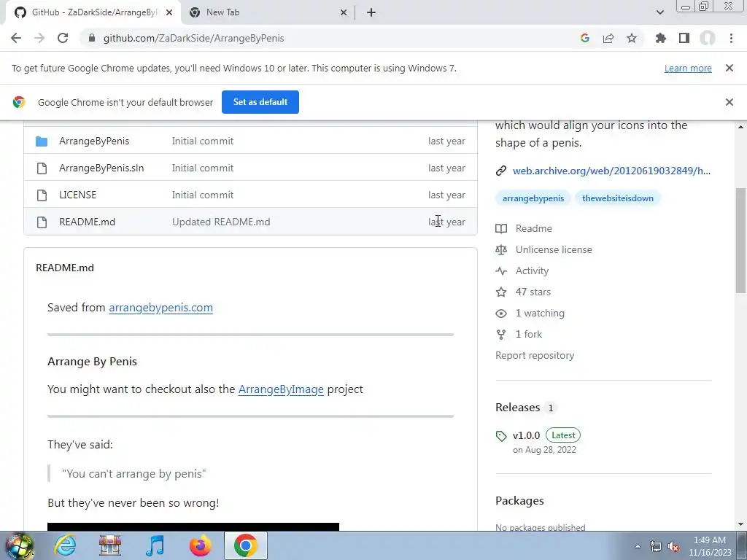This screenshot has width=747, height=560.
Task: Open the ArrangeByPenis folder
Action: 94,141
